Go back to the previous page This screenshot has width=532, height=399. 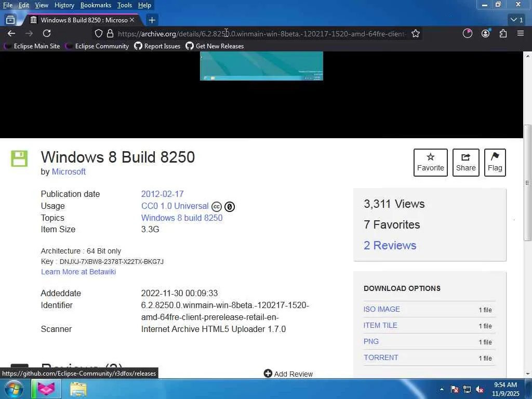point(11,33)
